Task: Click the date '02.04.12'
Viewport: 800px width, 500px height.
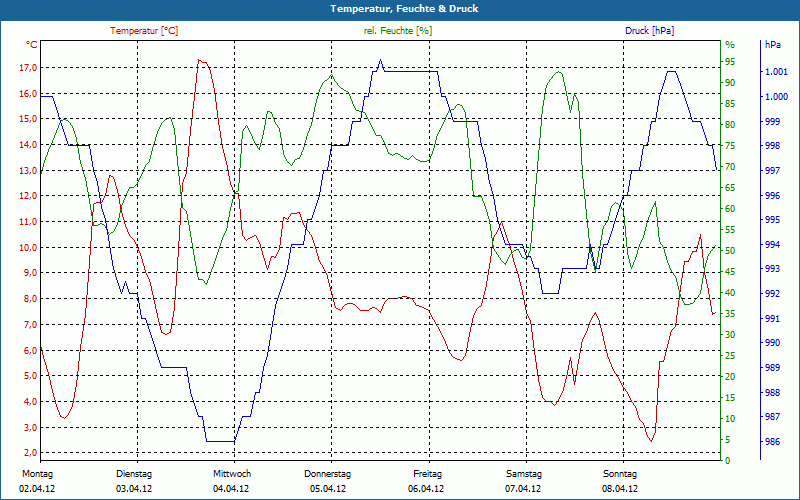Action: 37,489
